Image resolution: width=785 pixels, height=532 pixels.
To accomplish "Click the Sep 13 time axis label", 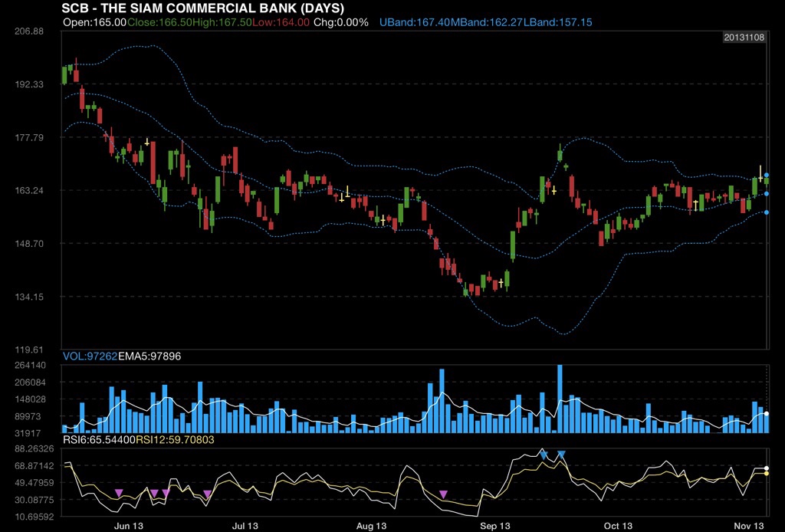I will 495,526.
